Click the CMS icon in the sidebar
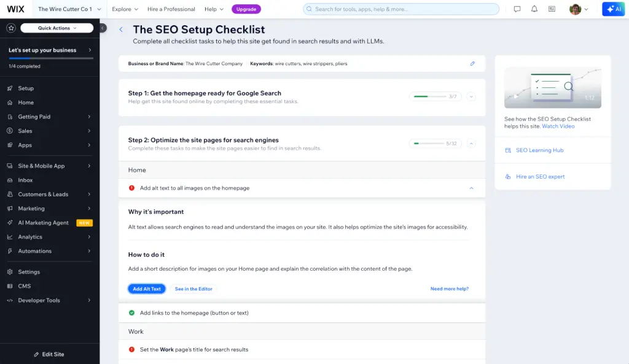Screen dimensions: 629x364 coord(11,286)
